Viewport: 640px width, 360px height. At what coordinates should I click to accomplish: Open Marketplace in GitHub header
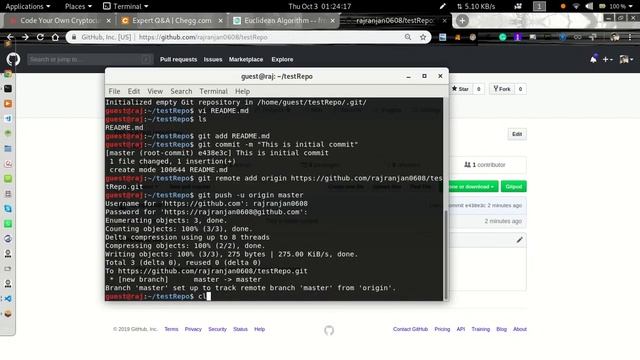(246, 59)
